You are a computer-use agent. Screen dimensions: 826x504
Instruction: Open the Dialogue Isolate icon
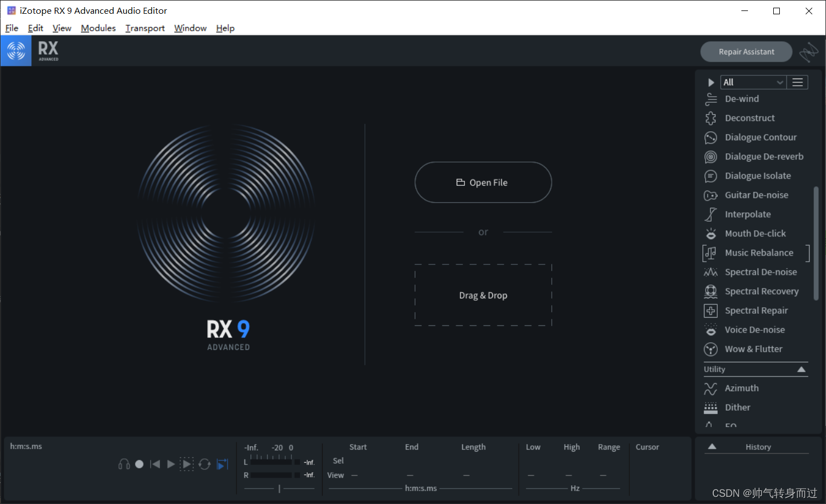point(711,176)
